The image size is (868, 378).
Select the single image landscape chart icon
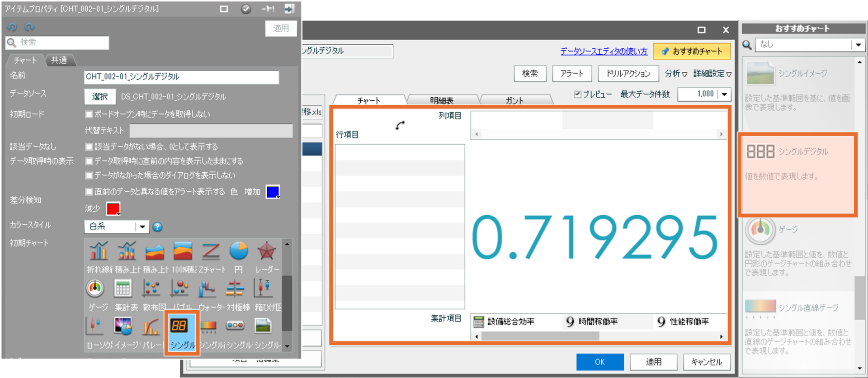pyautogui.click(x=263, y=326)
